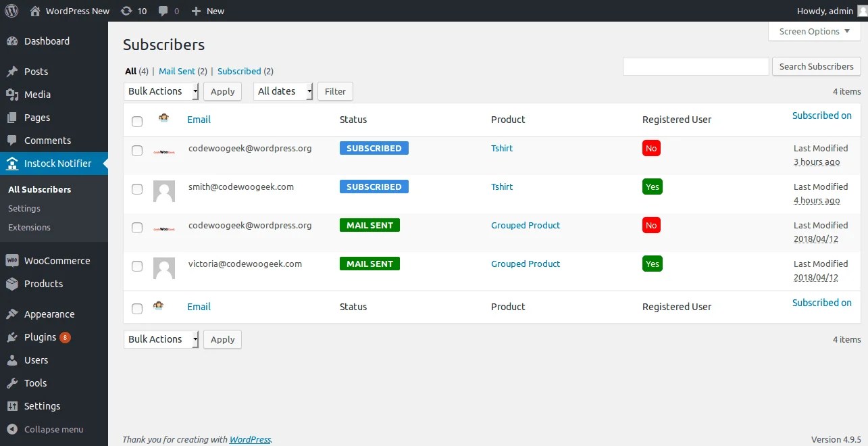Check the smith@codewoogeek.com row checkbox
The width and height of the screenshot is (868, 446).
click(x=137, y=189)
